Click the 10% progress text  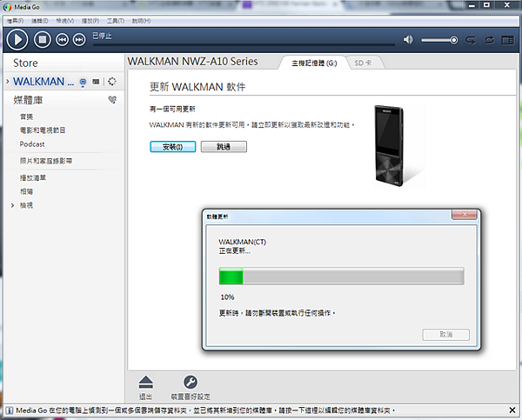point(227,297)
